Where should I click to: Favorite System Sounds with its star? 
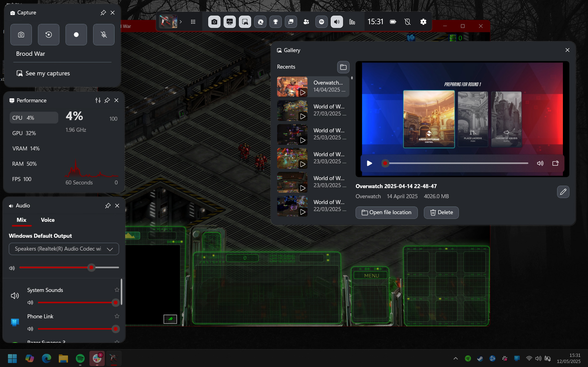click(117, 290)
